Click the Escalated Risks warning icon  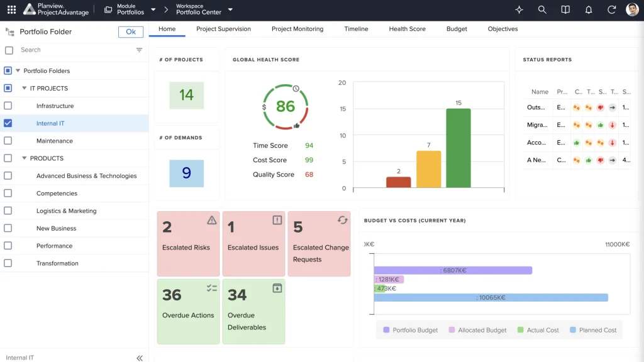(x=211, y=221)
